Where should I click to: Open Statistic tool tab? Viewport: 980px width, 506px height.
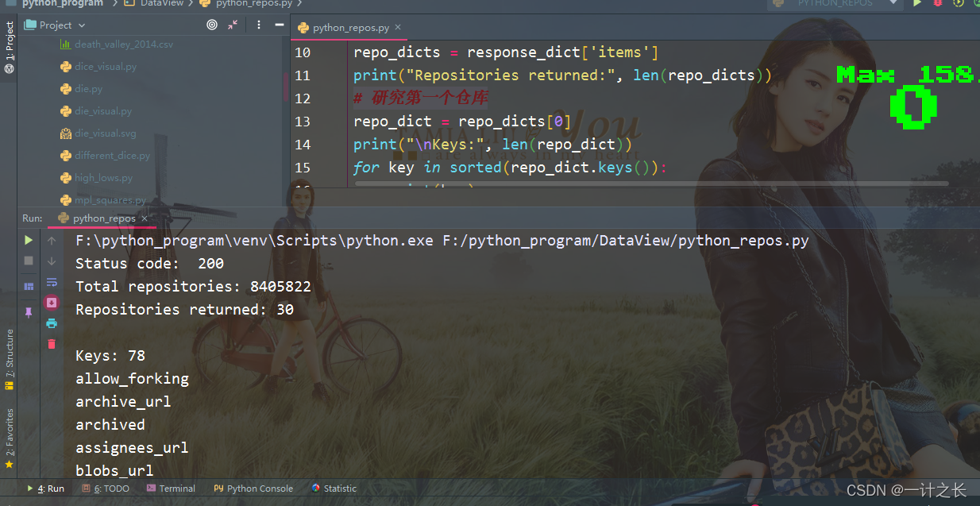click(334, 489)
